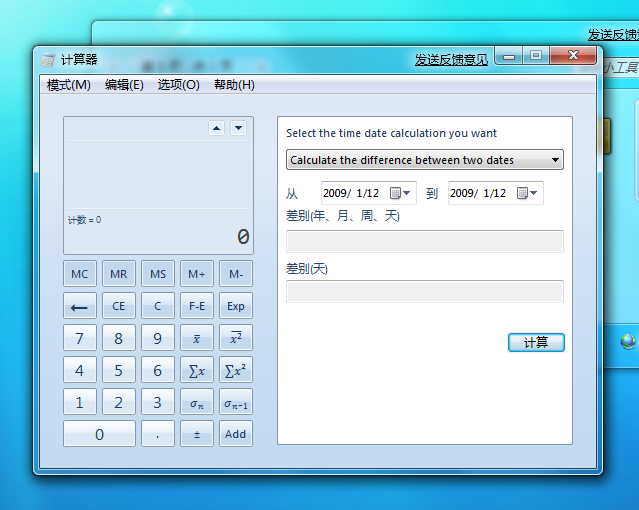639x510 pixels.
Task: Click the history up arrow button
Action: point(216,128)
